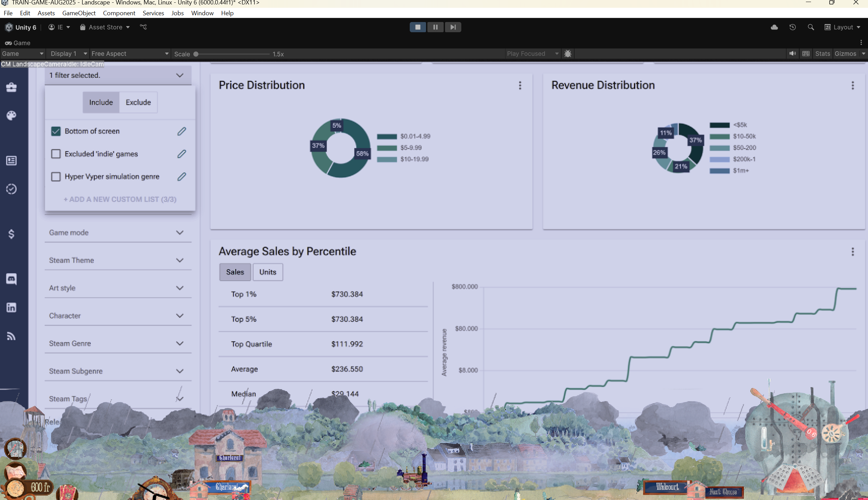This screenshot has width=868, height=500.
Task: Edit the Hyper Vyper simulation genre list
Action: tap(181, 177)
